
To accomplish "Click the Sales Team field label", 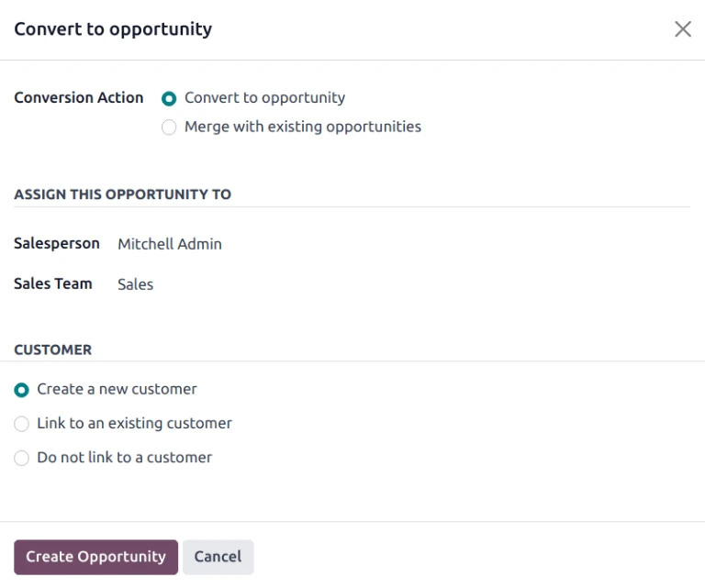I will pyautogui.click(x=53, y=283).
